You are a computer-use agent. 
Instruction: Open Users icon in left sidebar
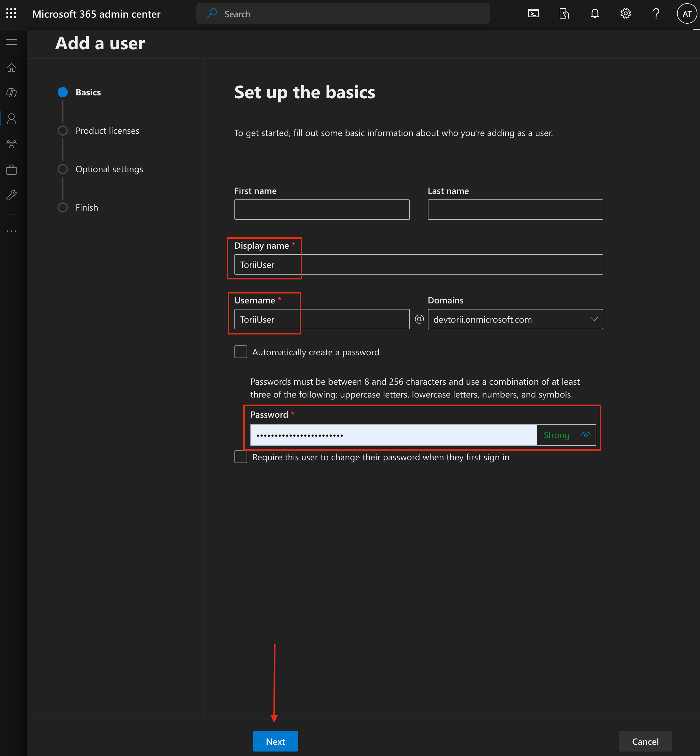point(12,118)
